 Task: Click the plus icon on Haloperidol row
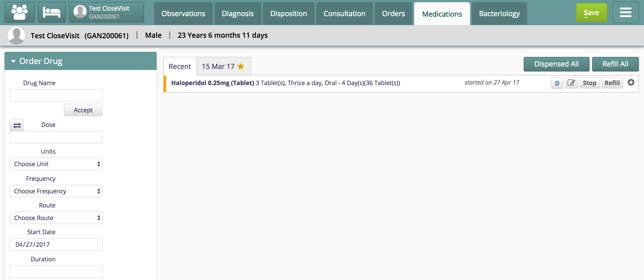point(631,83)
